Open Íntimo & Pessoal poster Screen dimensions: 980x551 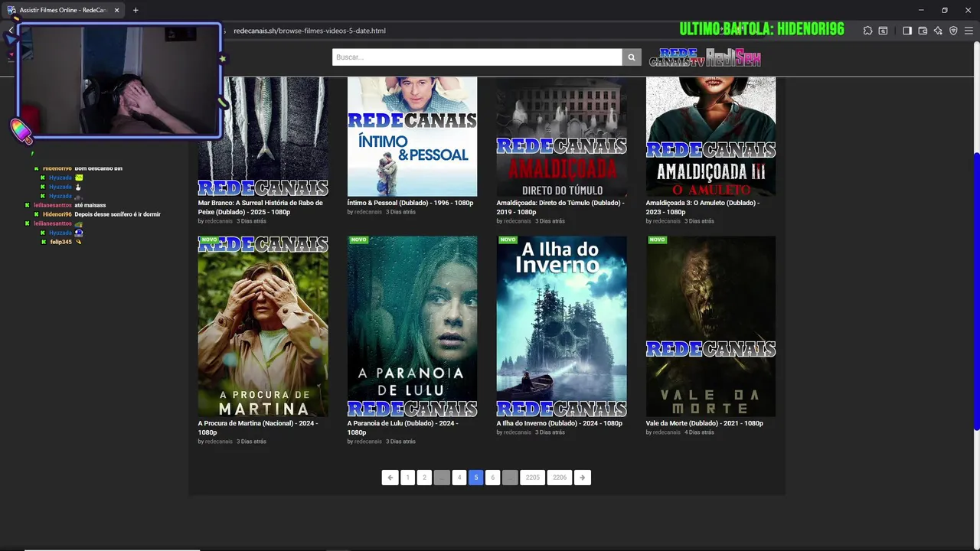coord(412,136)
